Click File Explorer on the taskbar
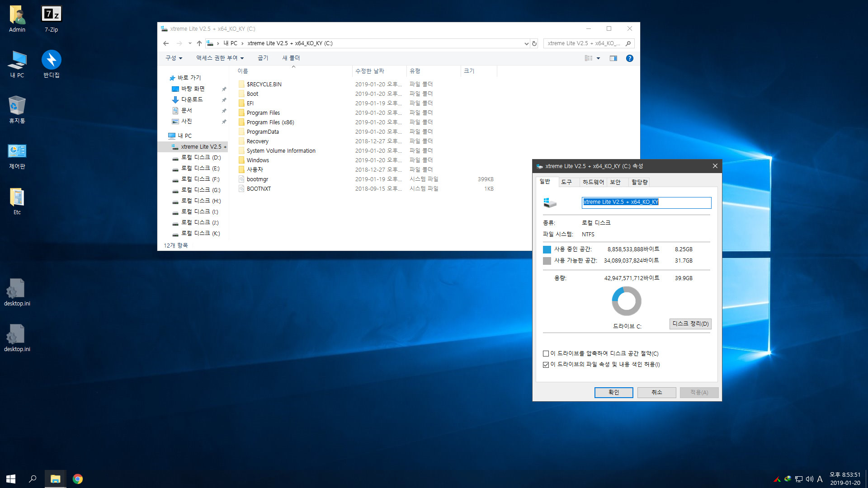 coord(55,479)
